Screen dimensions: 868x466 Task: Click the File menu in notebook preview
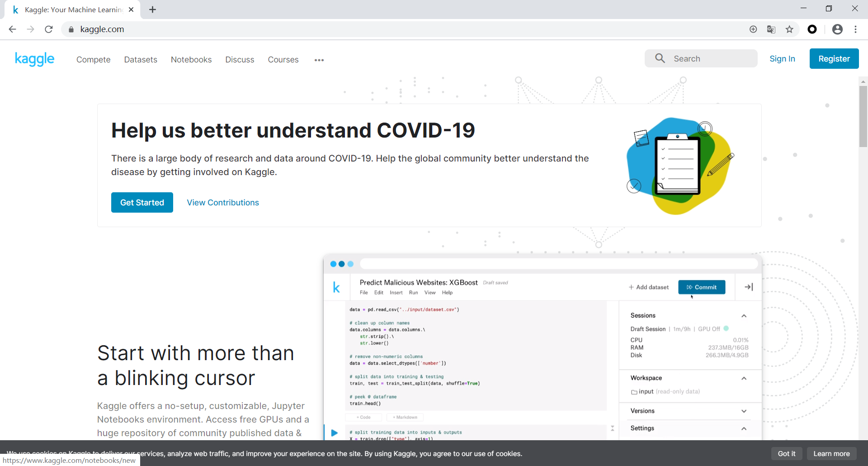click(x=364, y=293)
